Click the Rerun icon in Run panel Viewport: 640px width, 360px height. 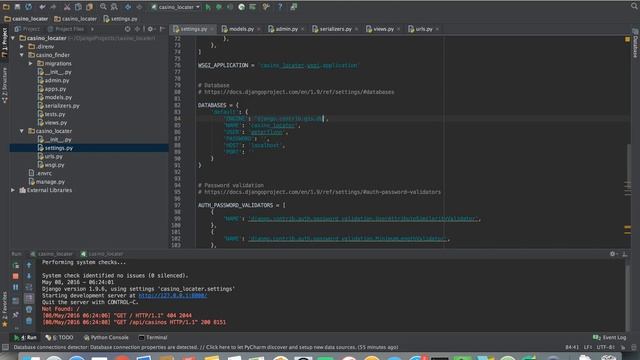click(16, 265)
